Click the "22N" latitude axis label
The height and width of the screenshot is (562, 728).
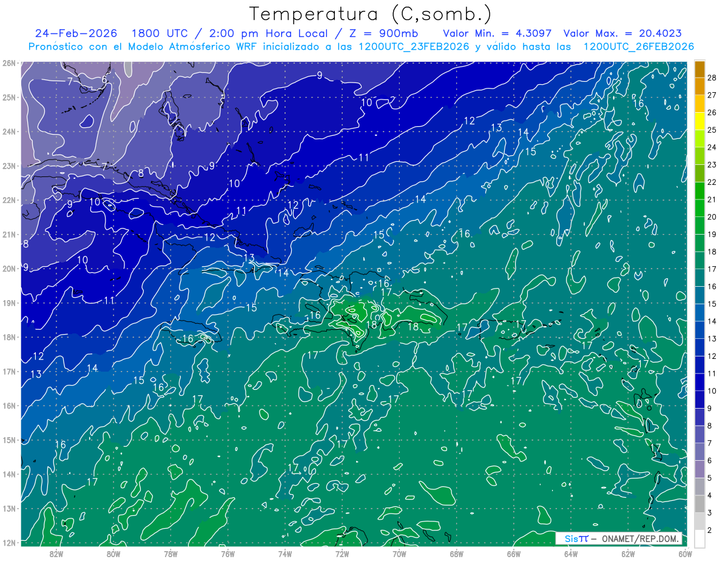click(x=8, y=200)
